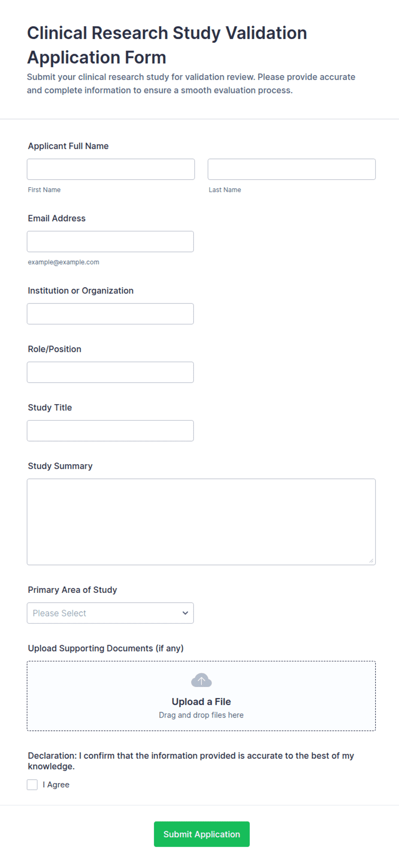Click the Please Select placeholder text

coord(59,613)
